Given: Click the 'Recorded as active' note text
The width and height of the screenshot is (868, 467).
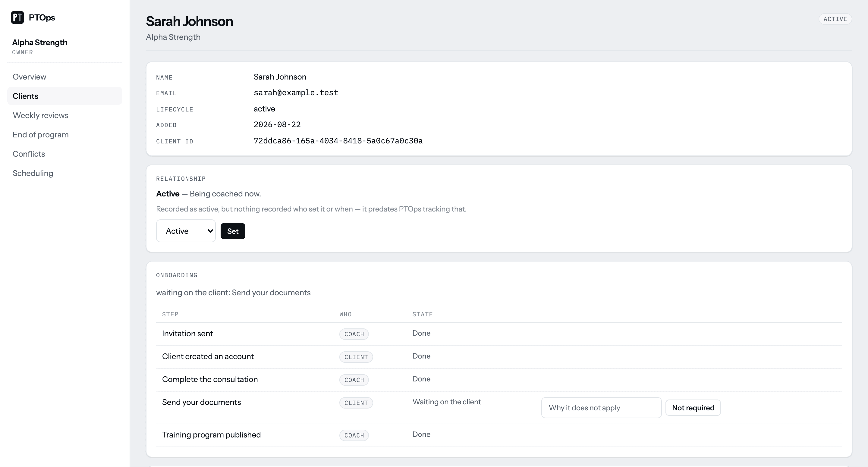Looking at the screenshot, I should point(311,209).
